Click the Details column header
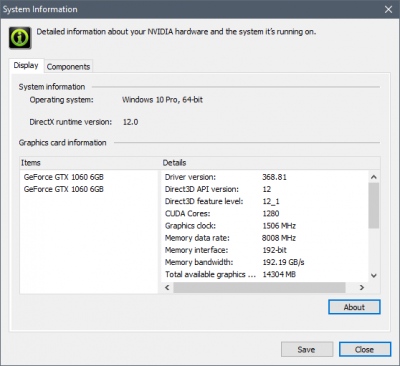The height and width of the screenshot is (366, 400). [x=271, y=163]
